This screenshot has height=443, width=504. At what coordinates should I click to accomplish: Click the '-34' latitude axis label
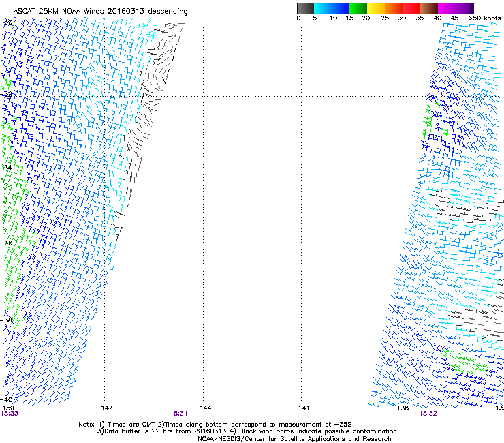pyautogui.click(x=6, y=168)
